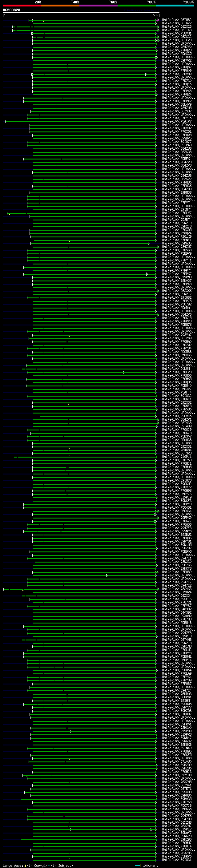
Task: Click the red 20% legend color bar
Action: coord(22,6)
